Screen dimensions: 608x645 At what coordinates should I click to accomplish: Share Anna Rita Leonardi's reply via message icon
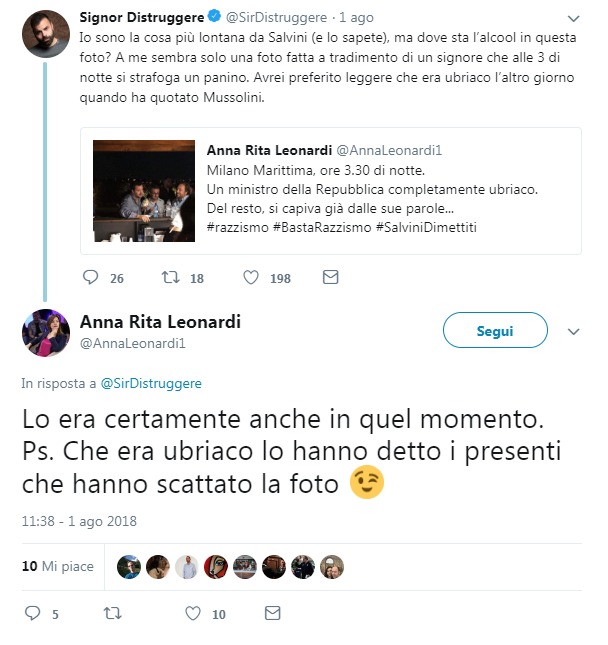click(272, 613)
